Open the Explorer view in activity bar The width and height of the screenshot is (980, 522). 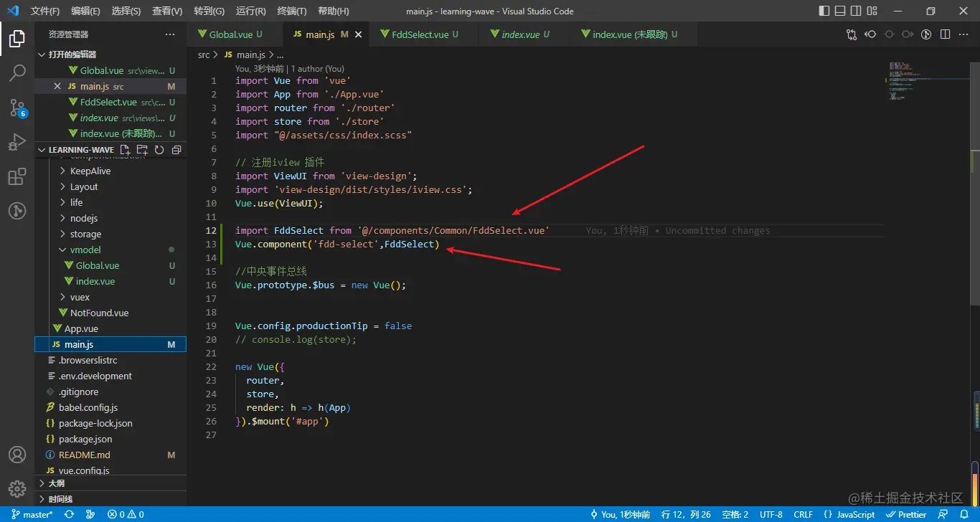pos(17,39)
